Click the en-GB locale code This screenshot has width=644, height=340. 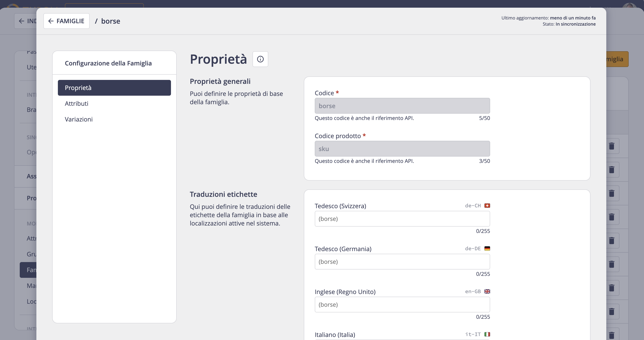(473, 292)
